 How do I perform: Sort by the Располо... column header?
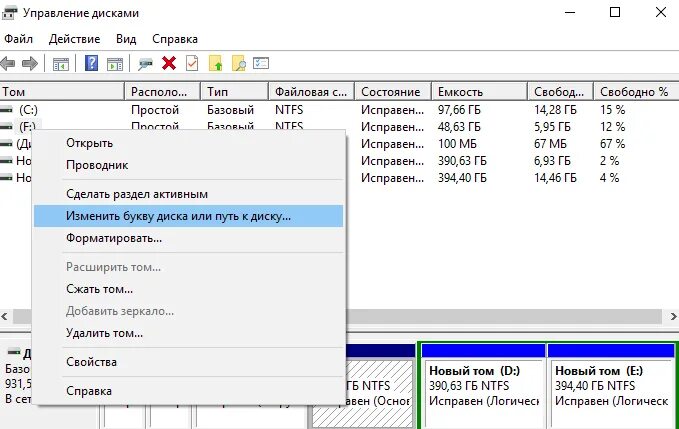tap(162, 92)
